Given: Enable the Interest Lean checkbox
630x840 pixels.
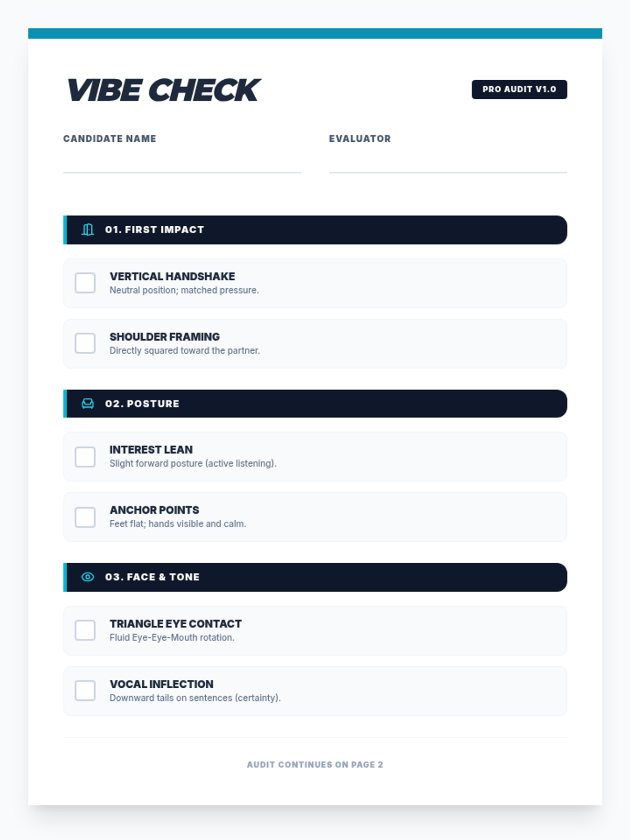Looking at the screenshot, I should (85, 457).
